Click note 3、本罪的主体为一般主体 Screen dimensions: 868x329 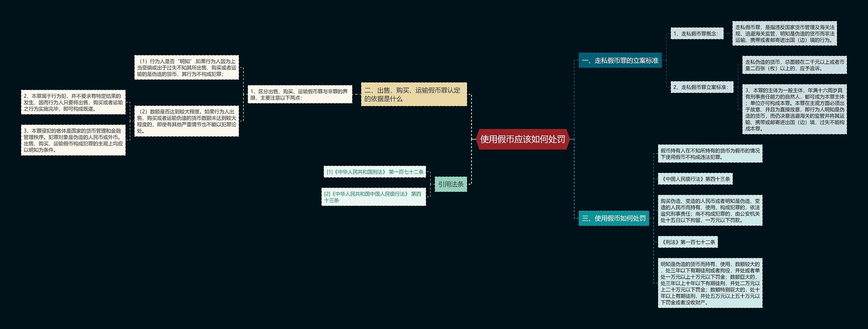pos(794,109)
